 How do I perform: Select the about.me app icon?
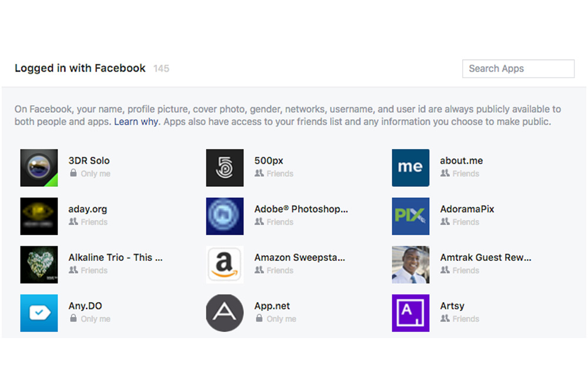[410, 167]
